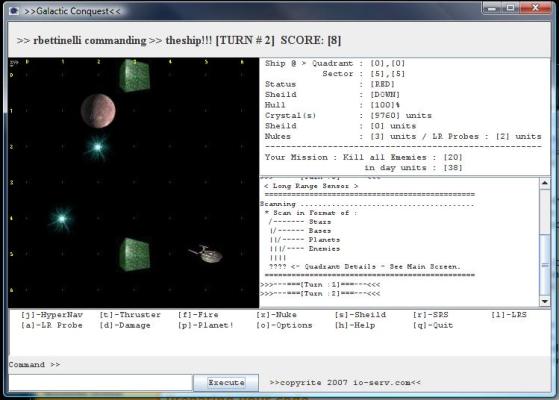Maximize the Galactic Conquest window
The height and width of the screenshot is (400, 559).
click(511, 8)
